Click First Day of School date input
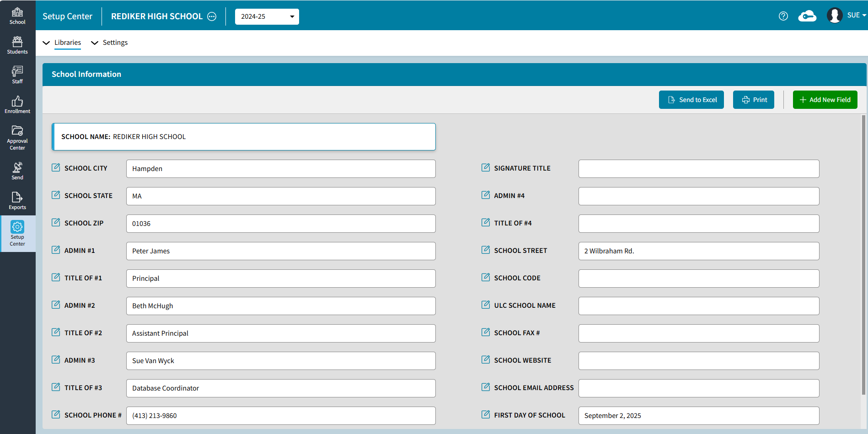This screenshot has height=434, width=868. (699, 416)
